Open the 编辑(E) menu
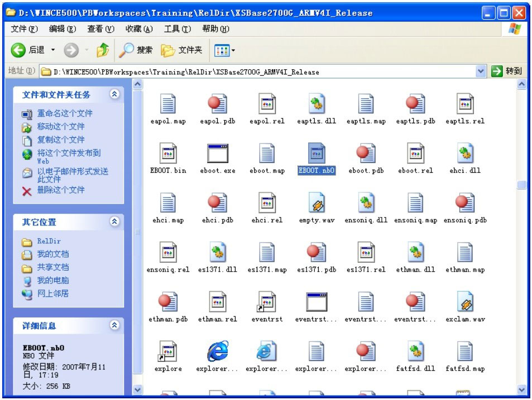Viewport: 532px width, 400px height. [63, 29]
